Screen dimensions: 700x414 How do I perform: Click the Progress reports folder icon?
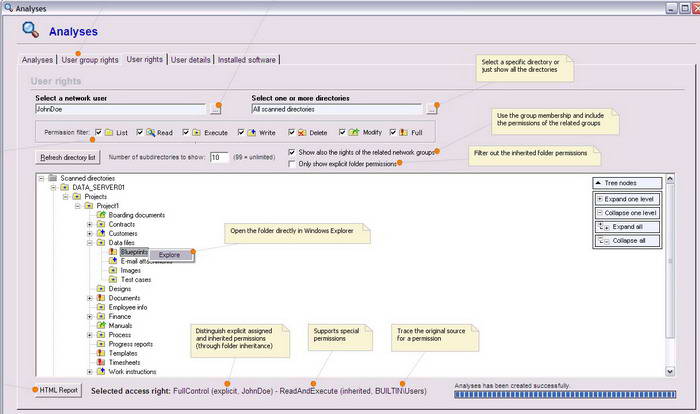tap(101, 344)
